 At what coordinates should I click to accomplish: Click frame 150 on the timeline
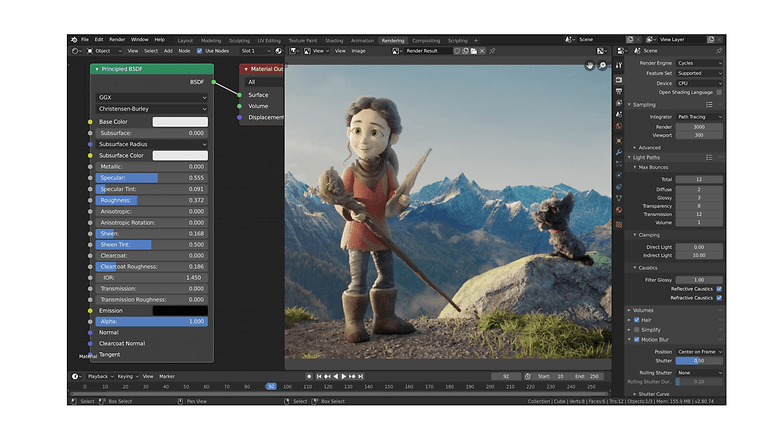(389, 387)
